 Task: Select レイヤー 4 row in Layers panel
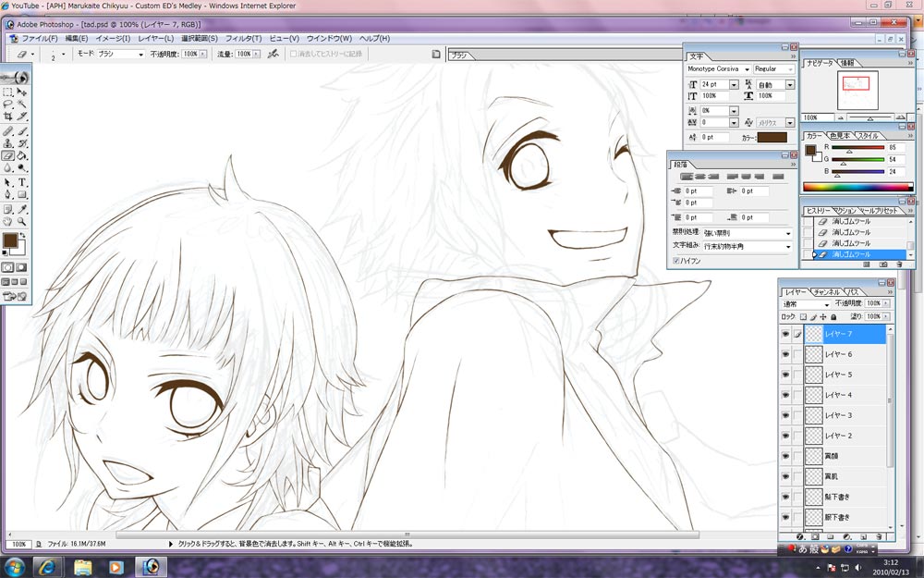coord(845,395)
